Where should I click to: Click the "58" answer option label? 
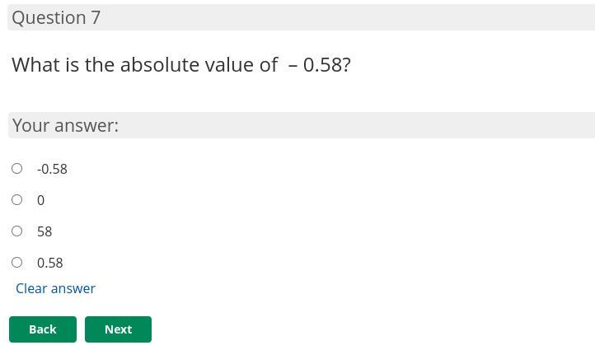coord(45,231)
